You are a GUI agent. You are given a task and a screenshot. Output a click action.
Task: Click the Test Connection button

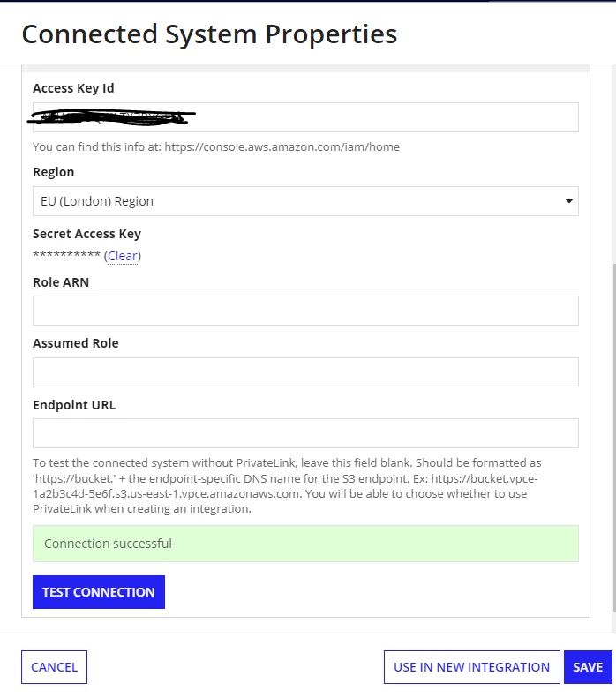(99, 592)
